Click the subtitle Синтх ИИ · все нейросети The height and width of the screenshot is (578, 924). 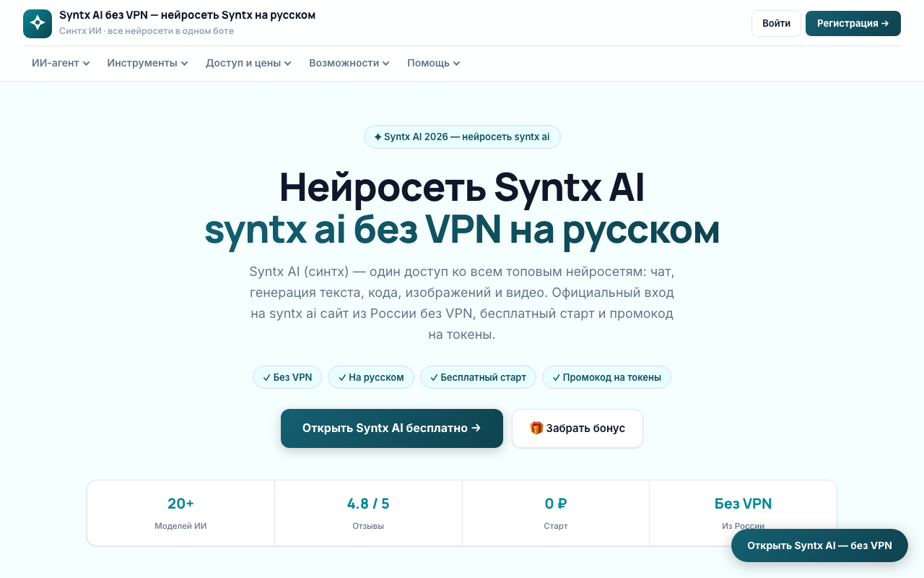click(x=147, y=31)
